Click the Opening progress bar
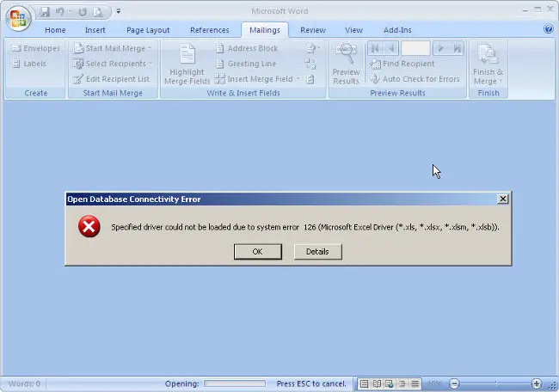The width and height of the screenshot is (559, 392). coord(235,383)
